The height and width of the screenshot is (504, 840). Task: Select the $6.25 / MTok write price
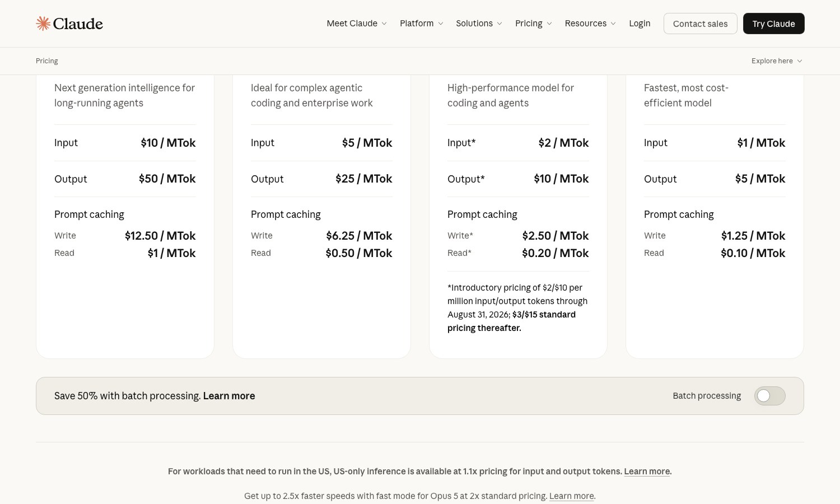pyautogui.click(x=360, y=236)
